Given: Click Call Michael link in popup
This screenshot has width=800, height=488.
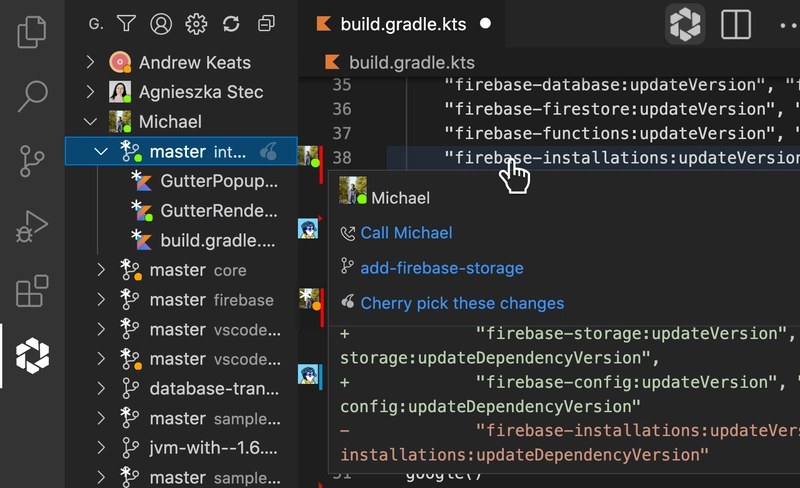Looking at the screenshot, I should [406, 233].
